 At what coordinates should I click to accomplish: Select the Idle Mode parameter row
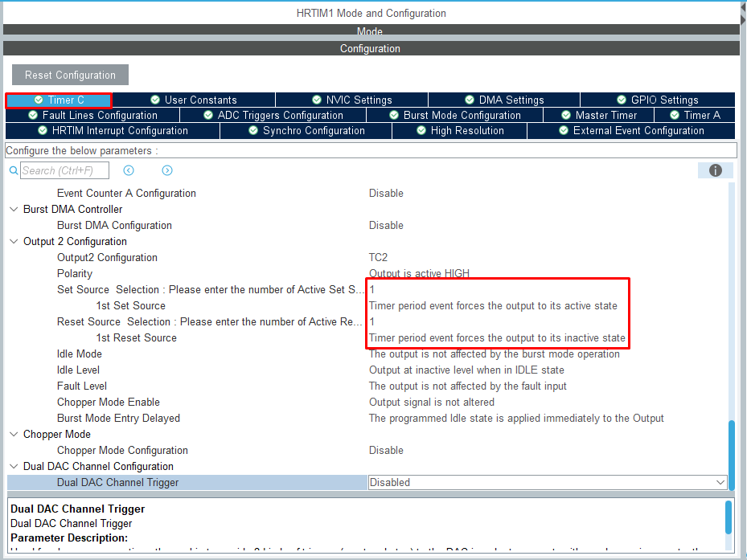(x=367, y=354)
